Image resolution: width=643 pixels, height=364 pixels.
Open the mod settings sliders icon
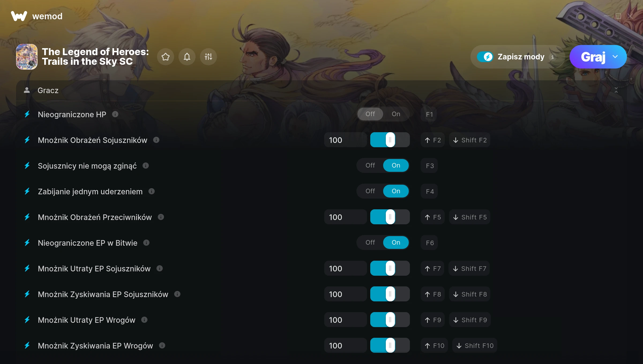click(208, 57)
